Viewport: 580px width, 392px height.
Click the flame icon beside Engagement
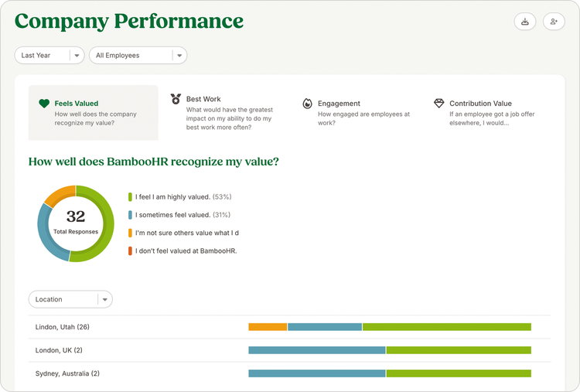coord(307,104)
